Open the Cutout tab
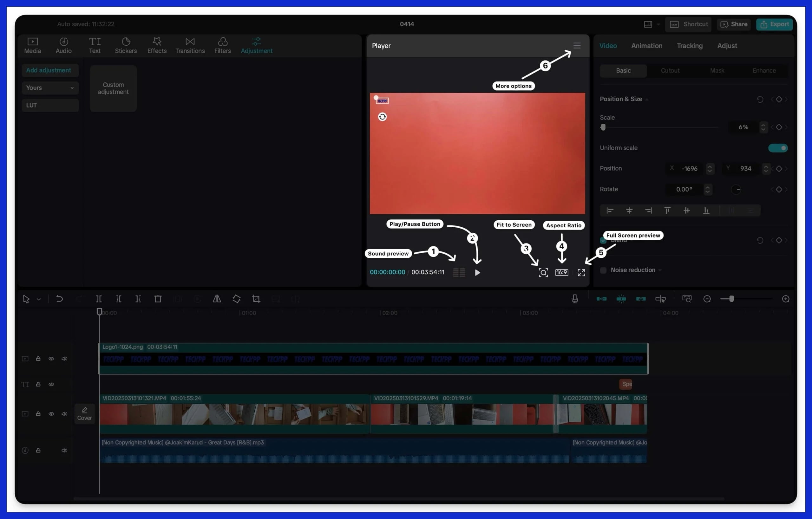812x519 pixels. point(670,70)
